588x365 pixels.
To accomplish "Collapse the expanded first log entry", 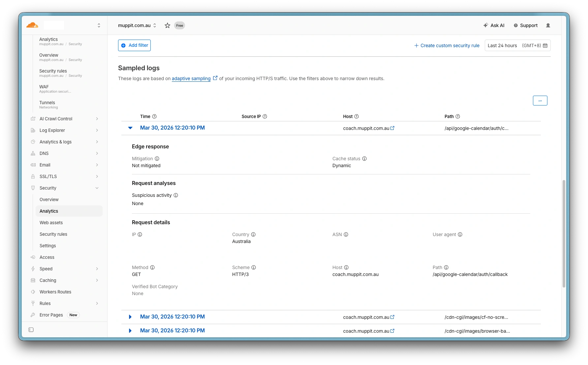I will coord(130,128).
